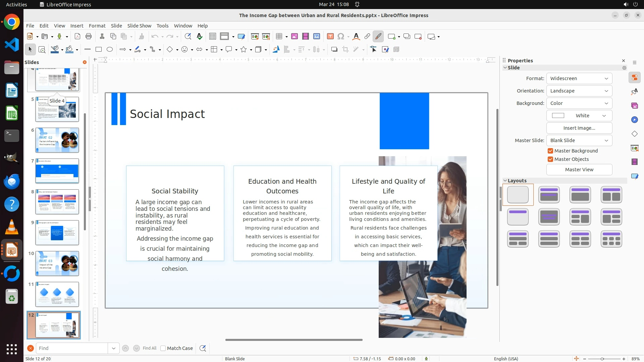Image resolution: width=644 pixels, height=362 pixels.
Task: Uncheck the Master Background checkbox
Action: click(550, 151)
